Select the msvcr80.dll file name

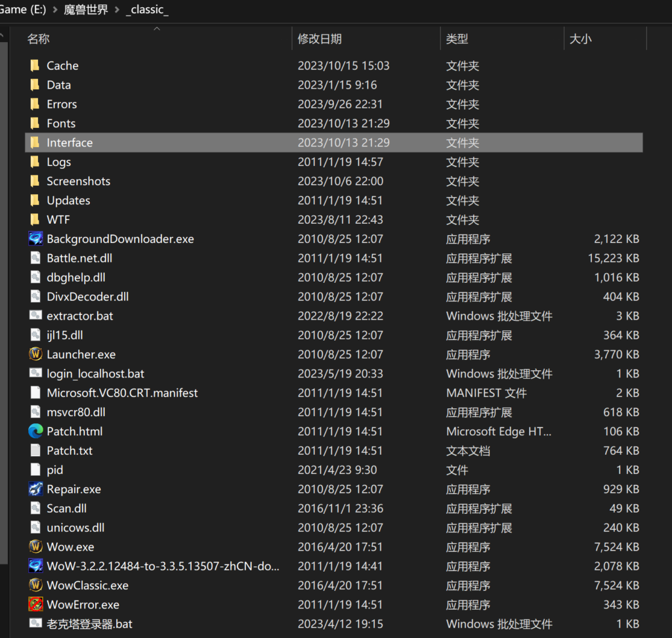coord(76,412)
